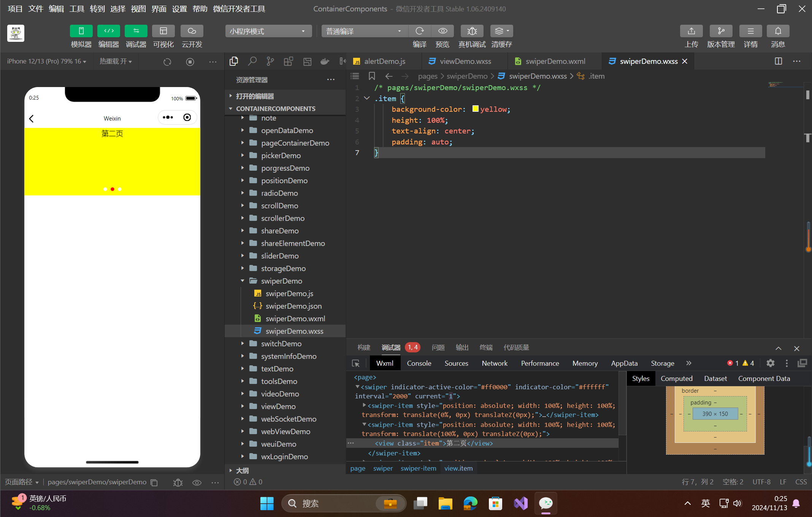Open Microsoft Edge from the taskbar
Viewport: 812px width, 517px height.
(x=470, y=503)
